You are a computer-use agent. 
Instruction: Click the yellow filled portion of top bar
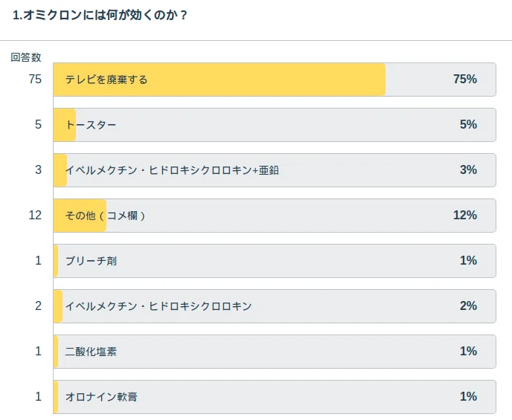coord(220,80)
